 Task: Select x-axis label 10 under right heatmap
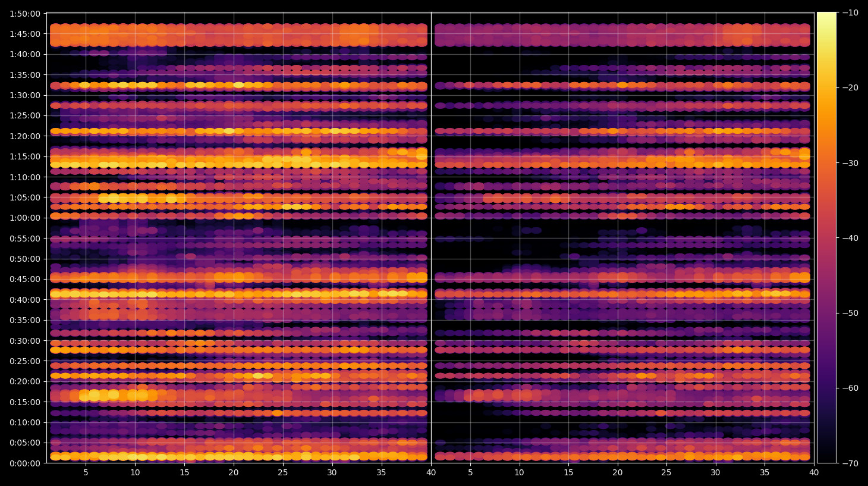pyautogui.click(x=519, y=473)
